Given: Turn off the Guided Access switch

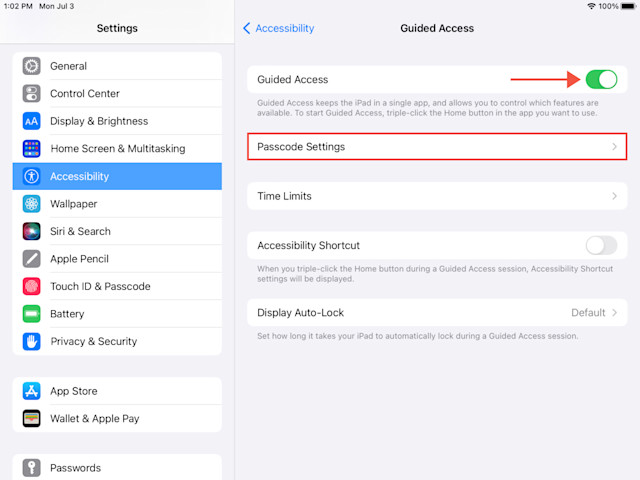Looking at the screenshot, I should pyautogui.click(x=601, y=79).
